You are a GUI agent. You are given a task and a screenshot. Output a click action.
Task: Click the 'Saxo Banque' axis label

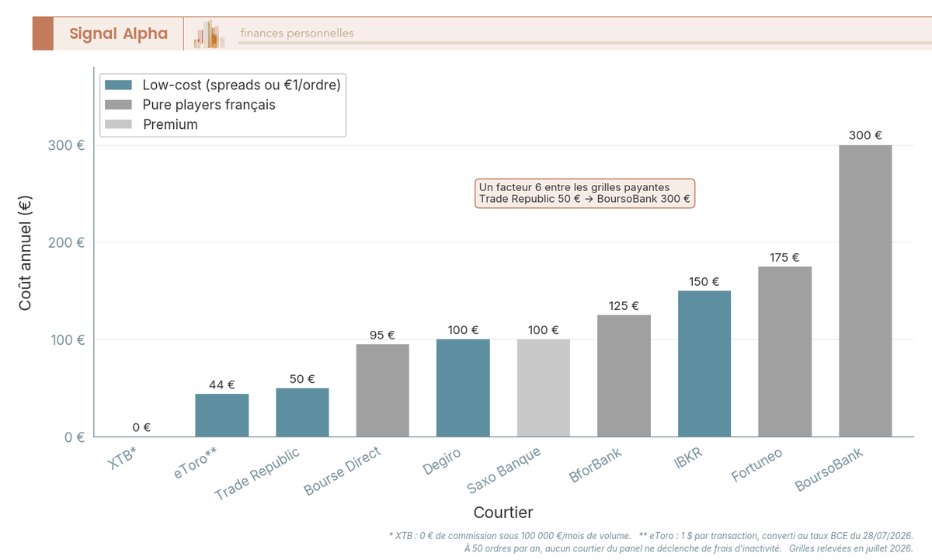click(504, 471)
